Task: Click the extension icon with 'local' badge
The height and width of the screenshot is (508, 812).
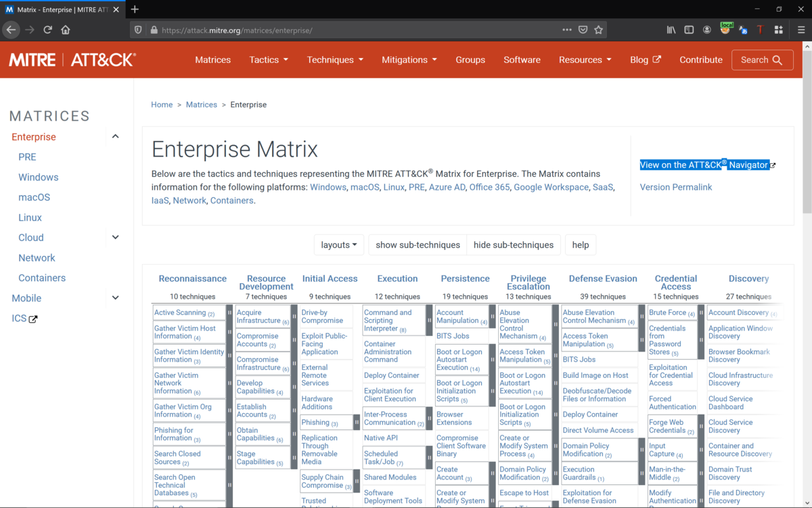Action: pos(725,29)
